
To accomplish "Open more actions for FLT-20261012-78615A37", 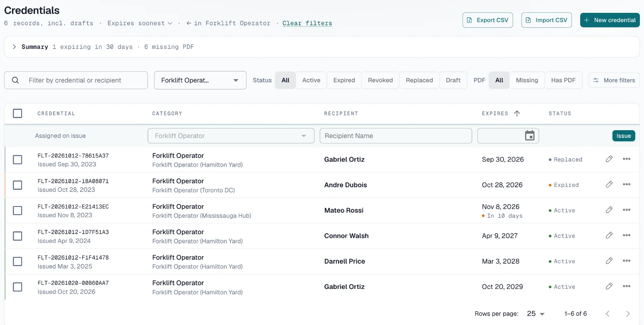I will 627,159.
